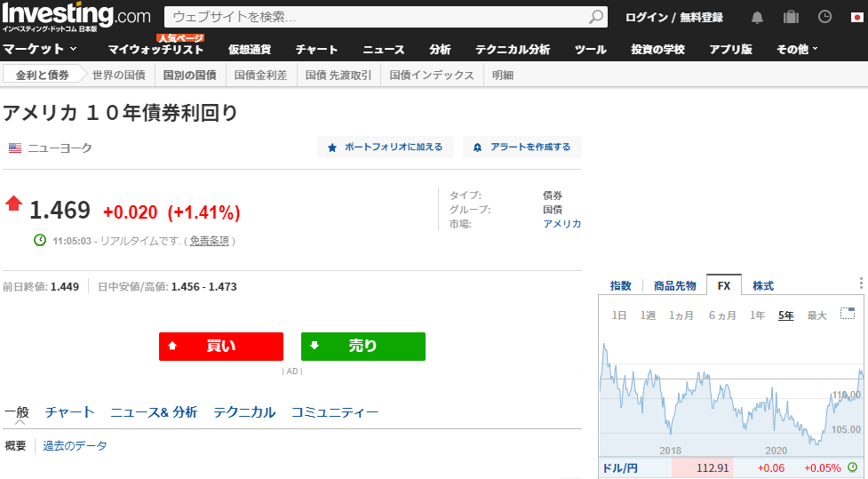Open ニュース in top navigation
Image resolution: width=868 pixels, height=479 pixels.
[x=384, y=49]
